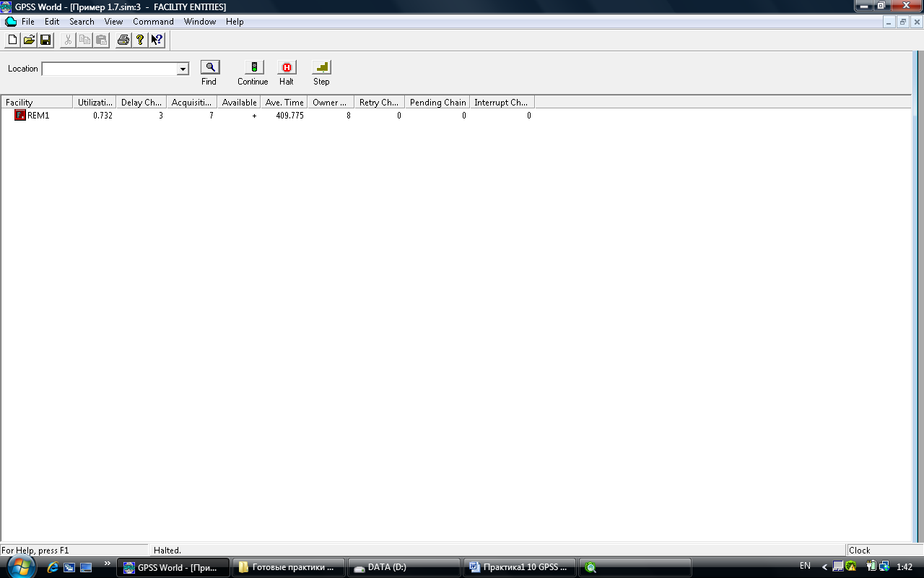
Task: Click owner value 8
Action: click(348, 116)
